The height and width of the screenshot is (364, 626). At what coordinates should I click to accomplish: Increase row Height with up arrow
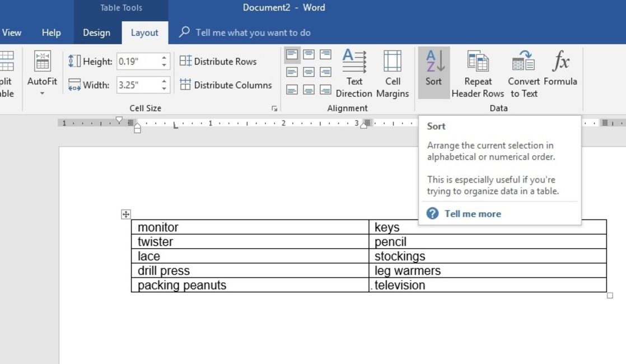pos(164,58)
